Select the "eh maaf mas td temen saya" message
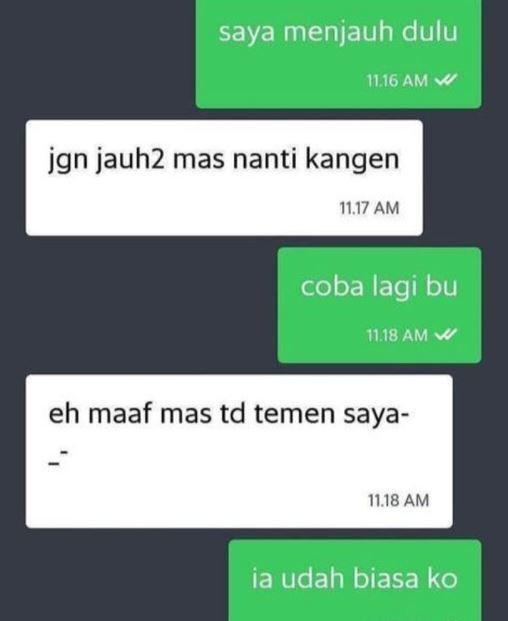Viewport: 508px width, 621px height. (x=239, y=451)
